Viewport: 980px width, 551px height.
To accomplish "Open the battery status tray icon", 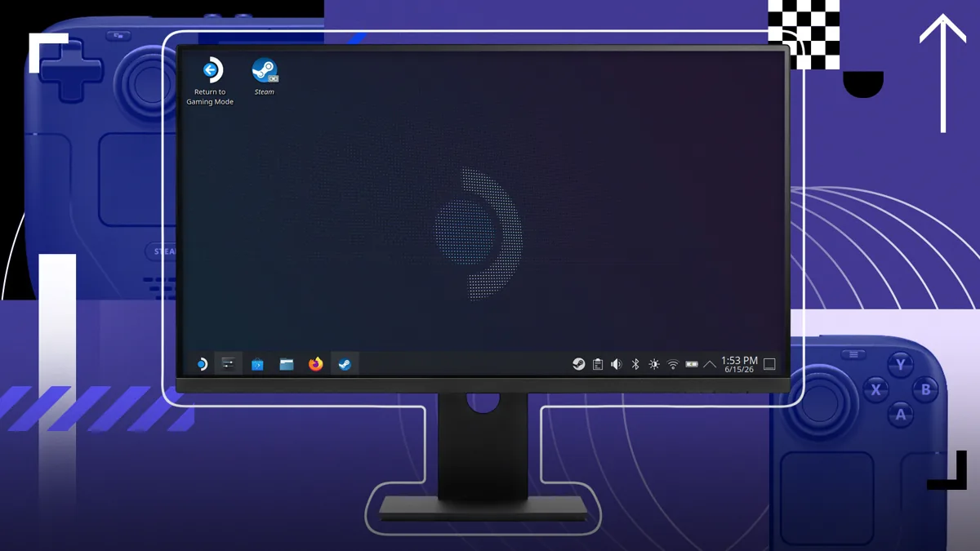I will (692, 364).
